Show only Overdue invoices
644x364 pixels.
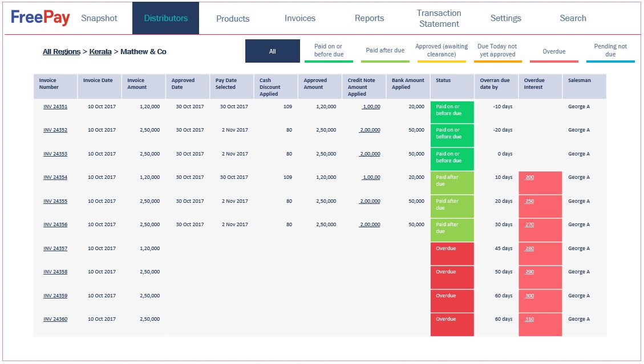[x=554, y=51]
